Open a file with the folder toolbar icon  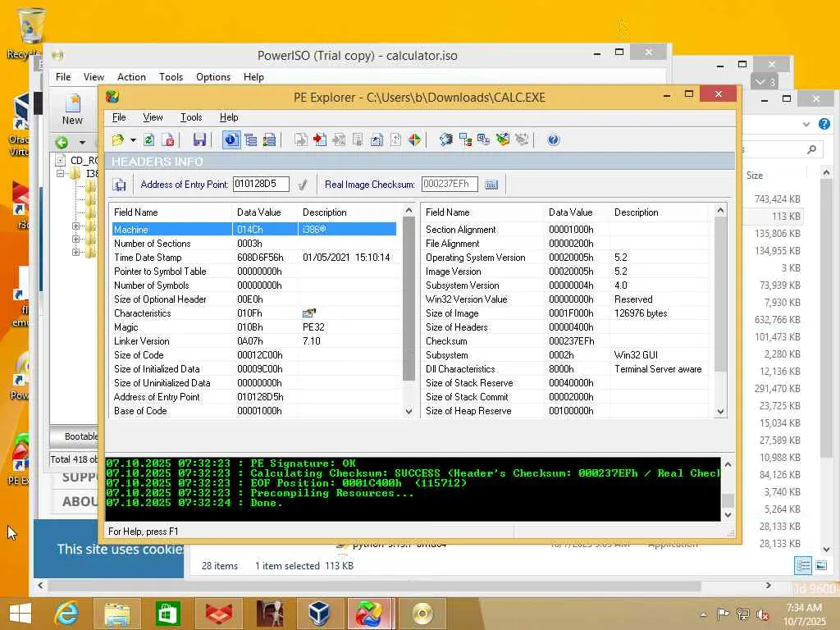point(118,140)
